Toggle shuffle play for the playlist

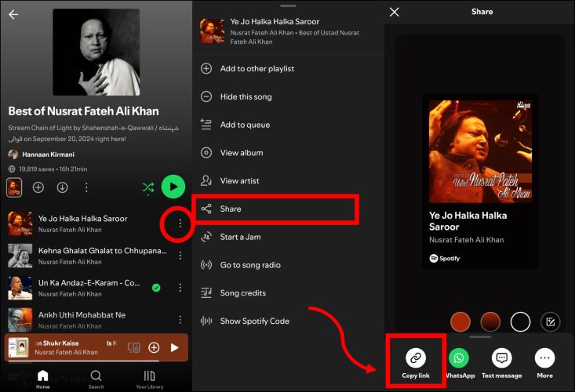click(x=148, y=187)
